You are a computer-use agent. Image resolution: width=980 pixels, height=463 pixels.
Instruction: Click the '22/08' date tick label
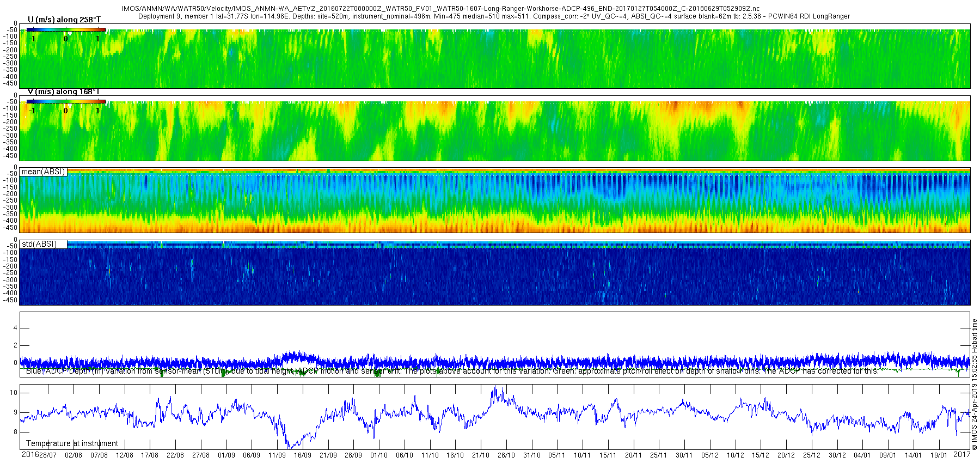coord(175,455)
